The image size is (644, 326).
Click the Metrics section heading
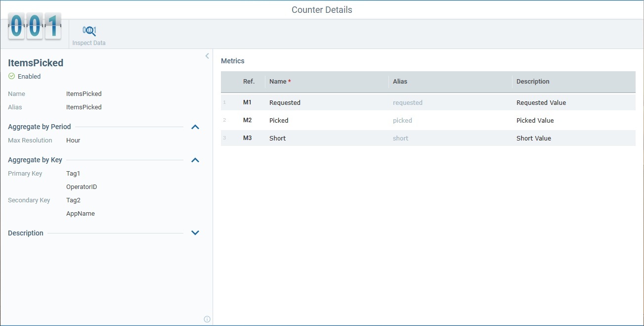pos(232,61)
